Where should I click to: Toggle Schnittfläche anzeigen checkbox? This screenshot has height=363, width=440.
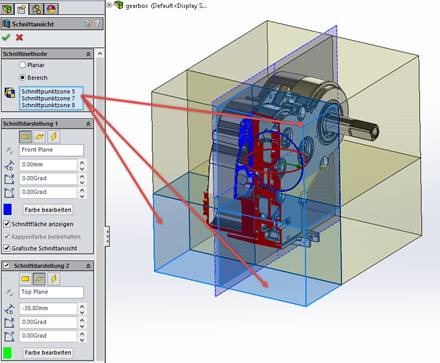[x=7, y=224]
